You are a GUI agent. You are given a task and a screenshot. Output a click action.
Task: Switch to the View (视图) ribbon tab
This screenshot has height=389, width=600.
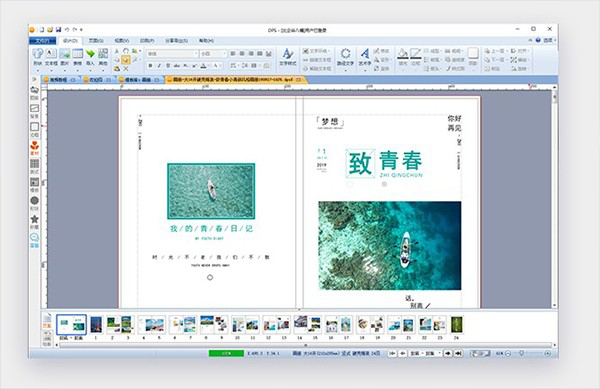pos(122,40)
